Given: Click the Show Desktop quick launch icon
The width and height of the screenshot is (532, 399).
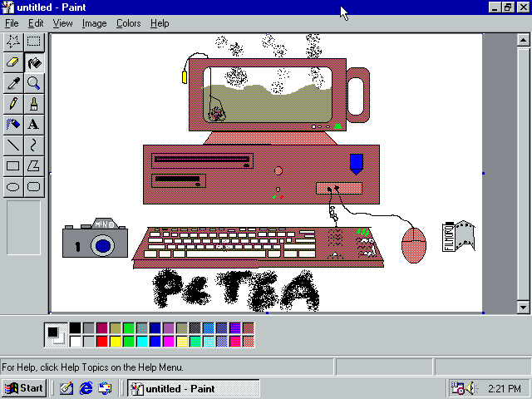Looking at the screenshot, I should tap(66, 388).
